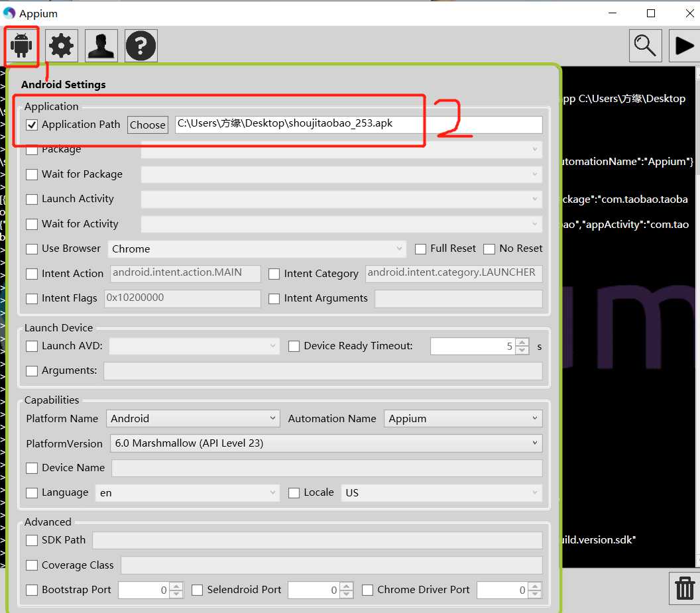Enable the Bootstrap Port checkbox
This screenshot has height=613, width=700.
(x=32, y=590)
